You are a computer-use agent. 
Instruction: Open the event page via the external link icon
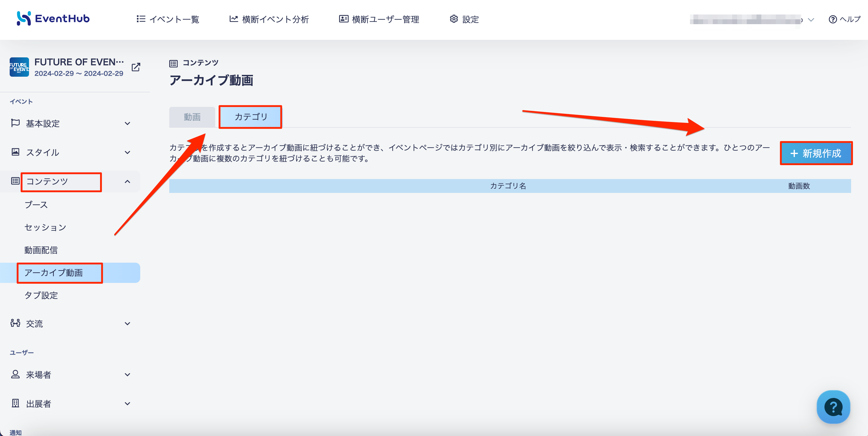136,67
